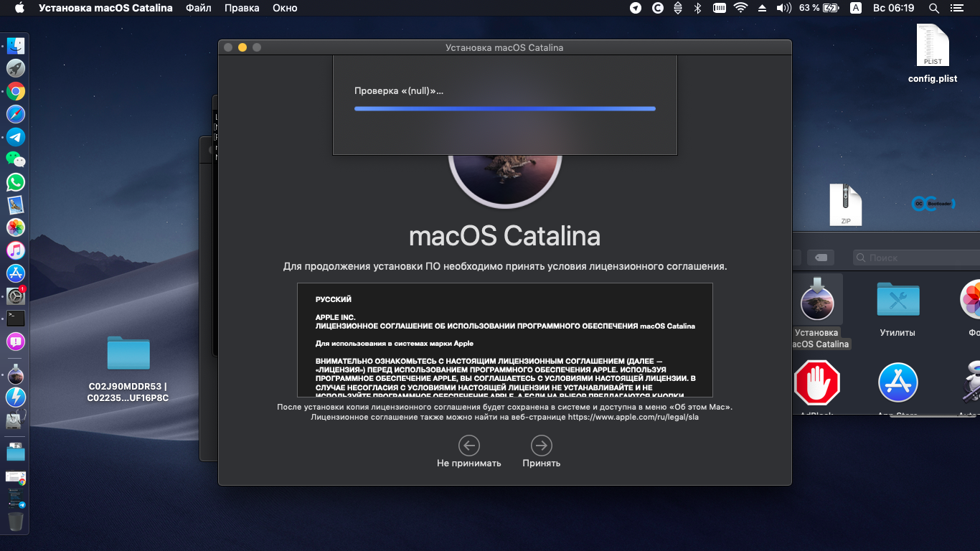This screenshot has width=980, height=551.
Task: Click the Accept (Принять) arrow button
Action: click(x=542, y=446)
